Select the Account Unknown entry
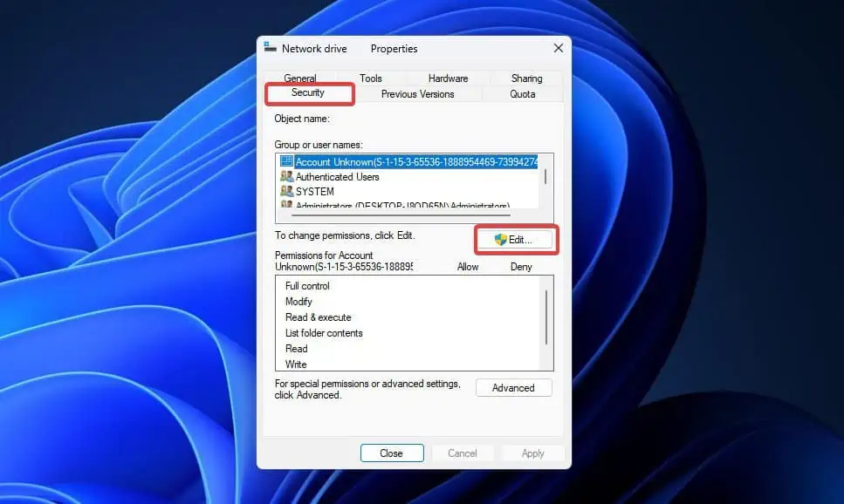This screenshot has height=504, width=844. click(408, 162)
